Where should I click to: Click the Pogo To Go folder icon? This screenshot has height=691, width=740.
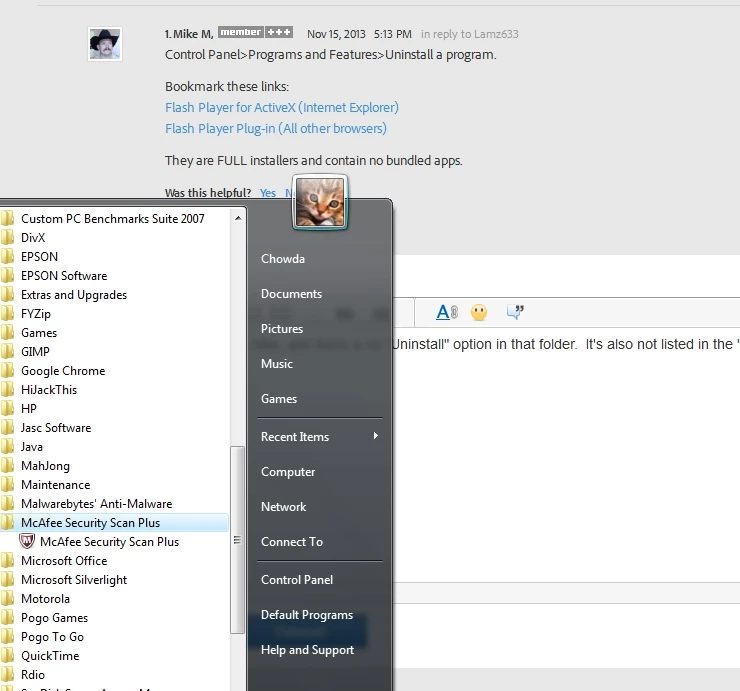[x=8, y=637]
